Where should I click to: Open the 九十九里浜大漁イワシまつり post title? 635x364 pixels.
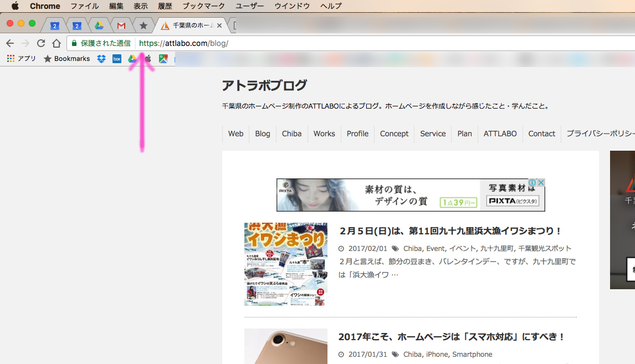click(450, 231)
